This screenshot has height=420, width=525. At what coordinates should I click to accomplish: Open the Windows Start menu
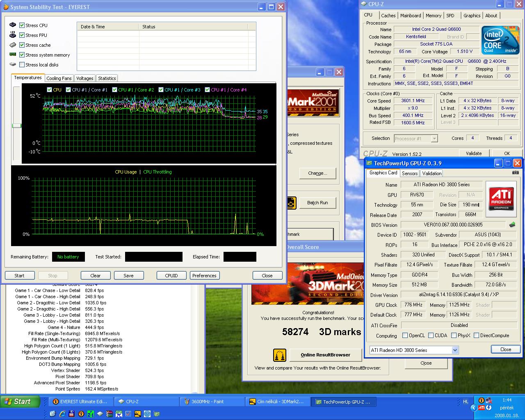click(20, 402)
